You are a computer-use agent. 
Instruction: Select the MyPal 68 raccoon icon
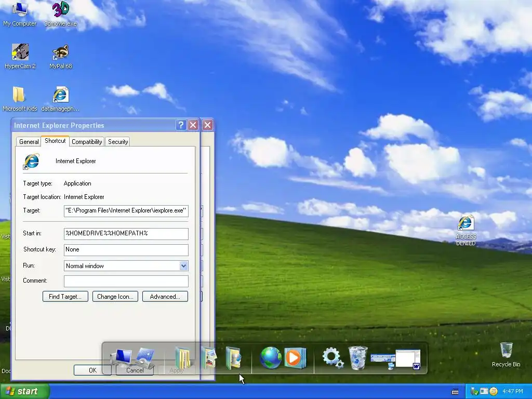[61, 56]
